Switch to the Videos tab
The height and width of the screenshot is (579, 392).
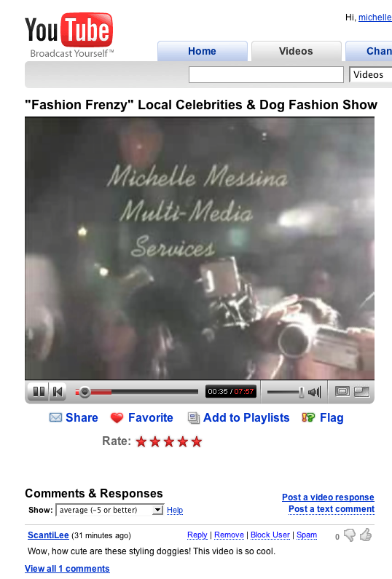(297, 51)
